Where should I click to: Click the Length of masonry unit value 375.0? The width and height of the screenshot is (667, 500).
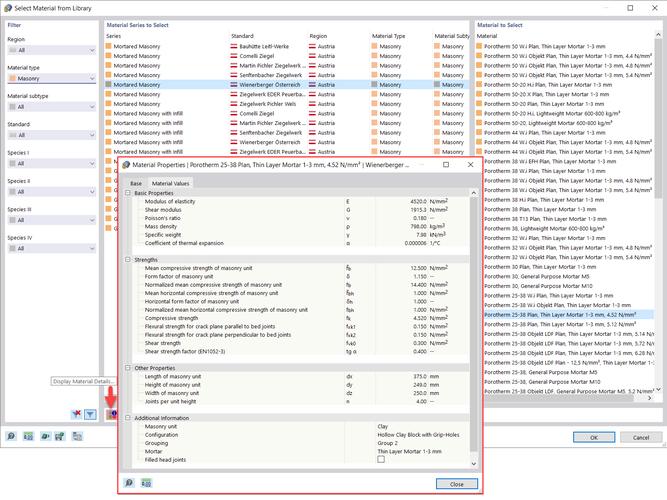point(420,376)
